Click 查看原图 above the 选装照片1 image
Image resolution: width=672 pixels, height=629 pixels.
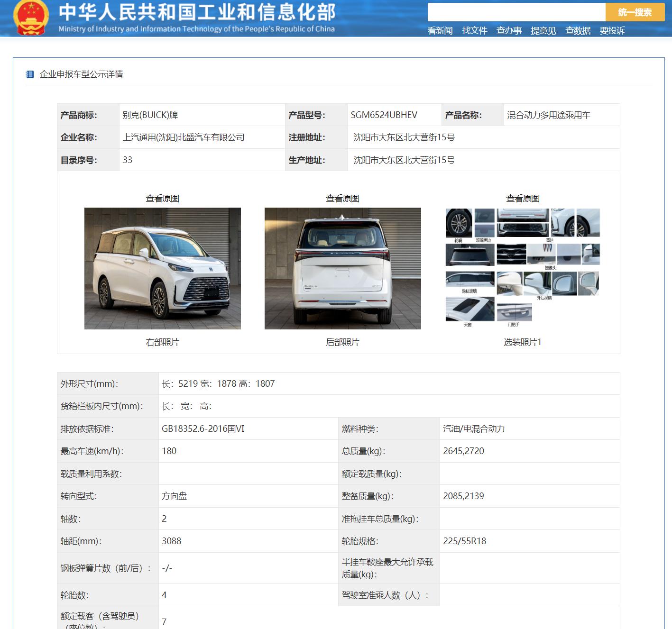[x=523, y=199]
